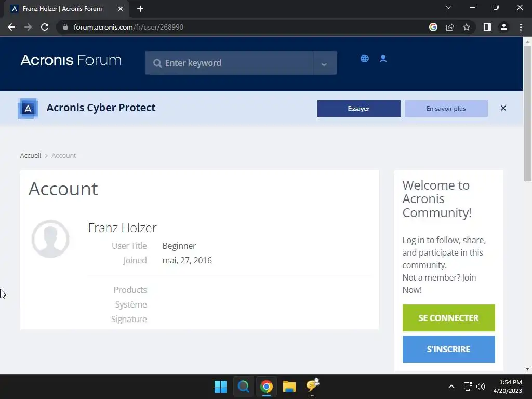Click the En savoir plus button
The height and width of the screenshot is (399, 532).
pyautogui.click(x=446, y=109)
